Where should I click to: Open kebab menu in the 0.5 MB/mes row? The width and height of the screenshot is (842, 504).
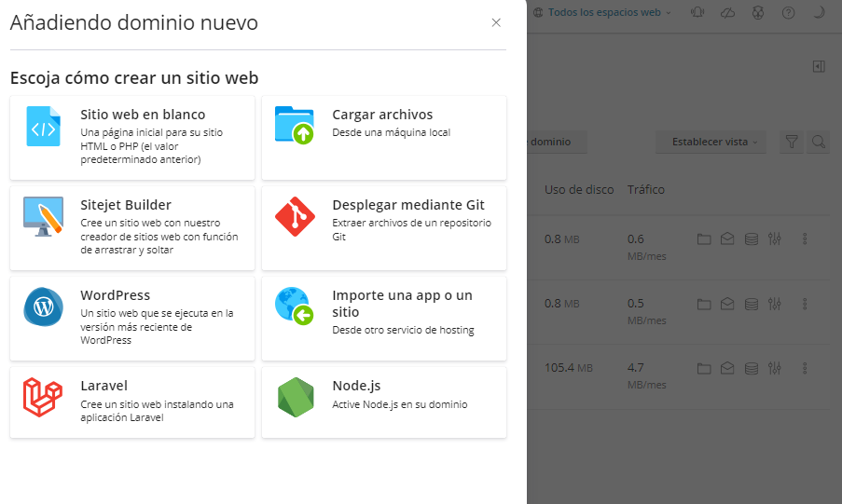(x=805, y=305)
